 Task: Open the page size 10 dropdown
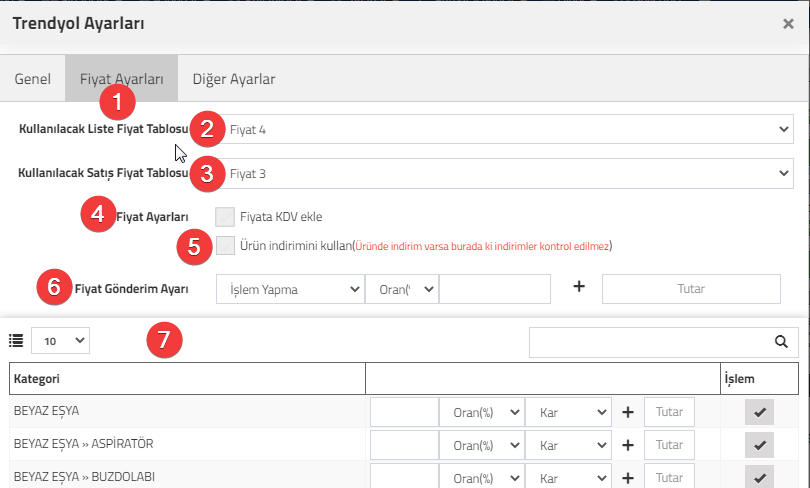[x=60, y=341]
